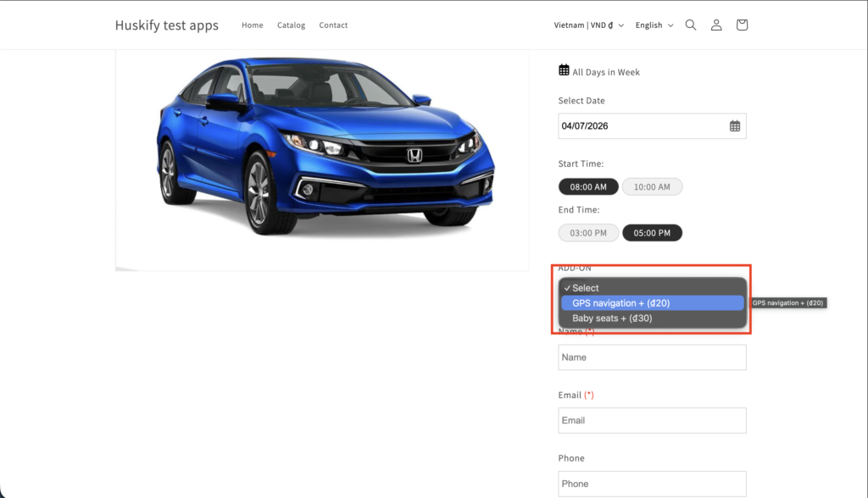Click the All Days in Week calendar icon

(x=565, y=71)
